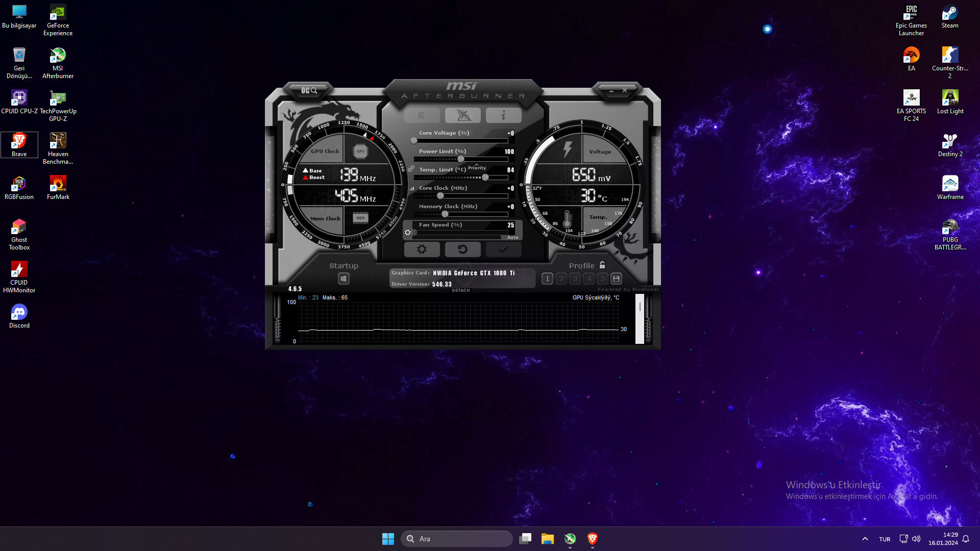Open the information i panel

[x=503, y=115]
